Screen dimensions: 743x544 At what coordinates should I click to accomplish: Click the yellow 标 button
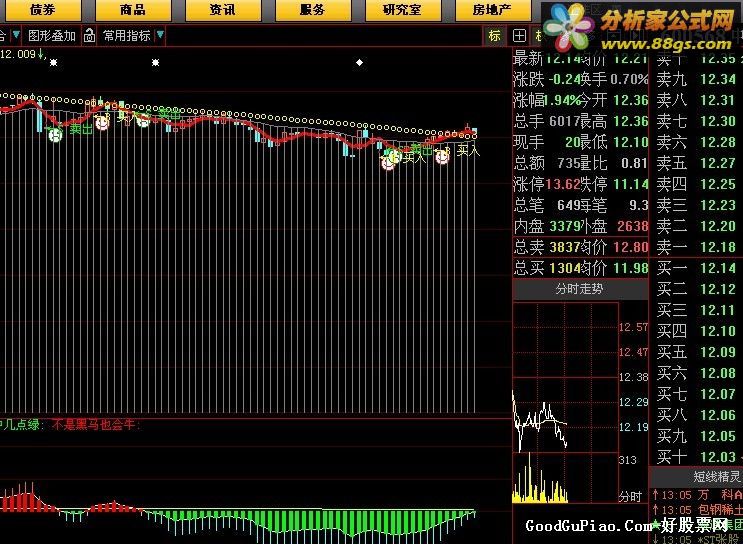coord(495,36)
